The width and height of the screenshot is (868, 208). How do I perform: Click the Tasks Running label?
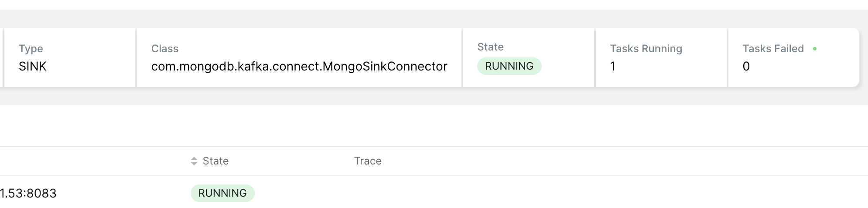click(646, 49)
